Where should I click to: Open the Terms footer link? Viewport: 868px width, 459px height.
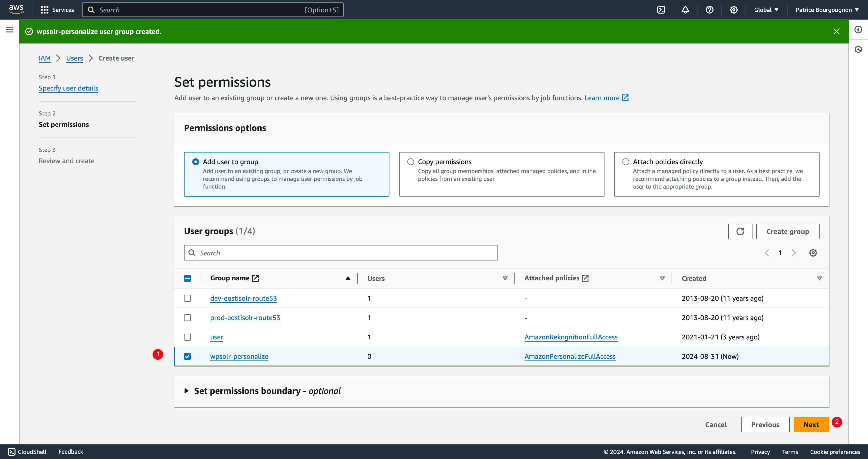coord(790,452)
